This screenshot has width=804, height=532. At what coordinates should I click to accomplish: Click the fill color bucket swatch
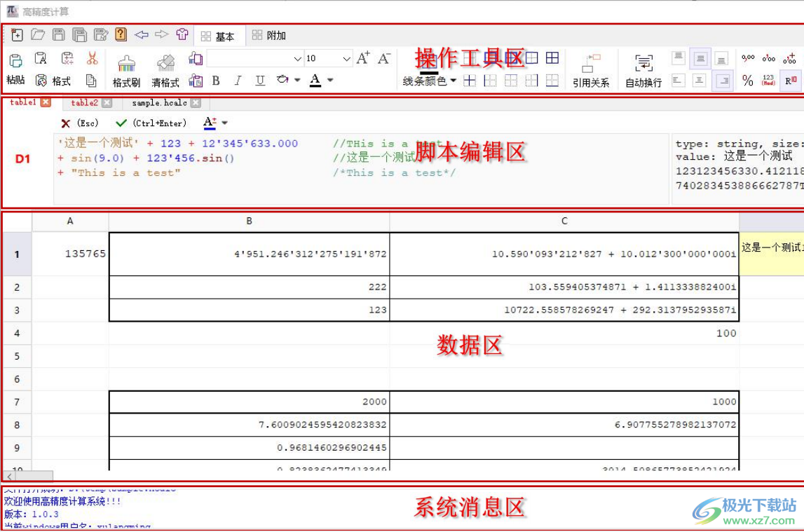pos(282,80)
